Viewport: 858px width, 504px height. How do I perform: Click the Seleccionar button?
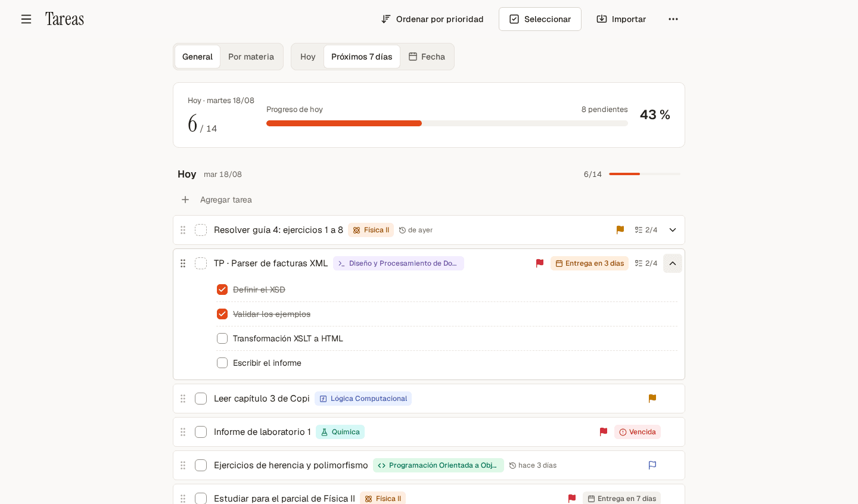(540, 19)
